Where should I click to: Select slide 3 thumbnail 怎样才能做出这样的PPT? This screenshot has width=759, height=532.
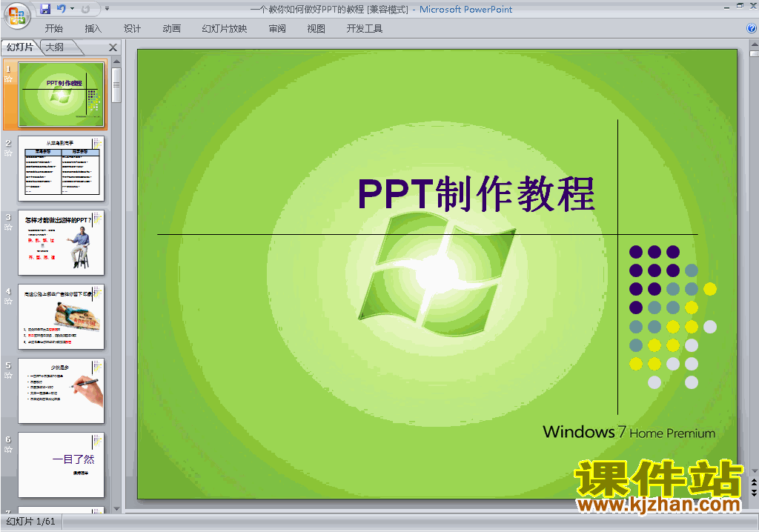(61, 242)
